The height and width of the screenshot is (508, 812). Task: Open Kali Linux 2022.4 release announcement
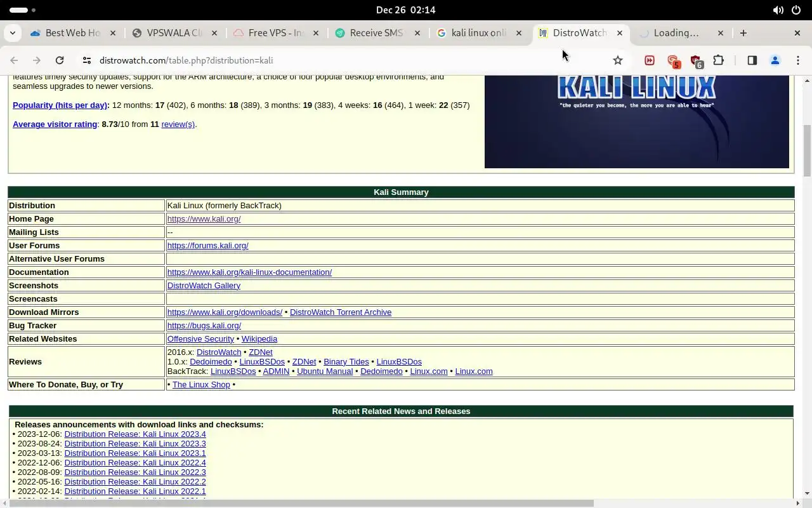(135, 463)
